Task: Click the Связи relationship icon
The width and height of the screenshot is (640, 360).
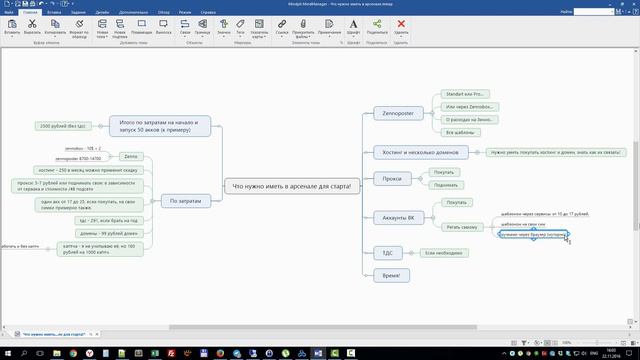Action: 185,24
